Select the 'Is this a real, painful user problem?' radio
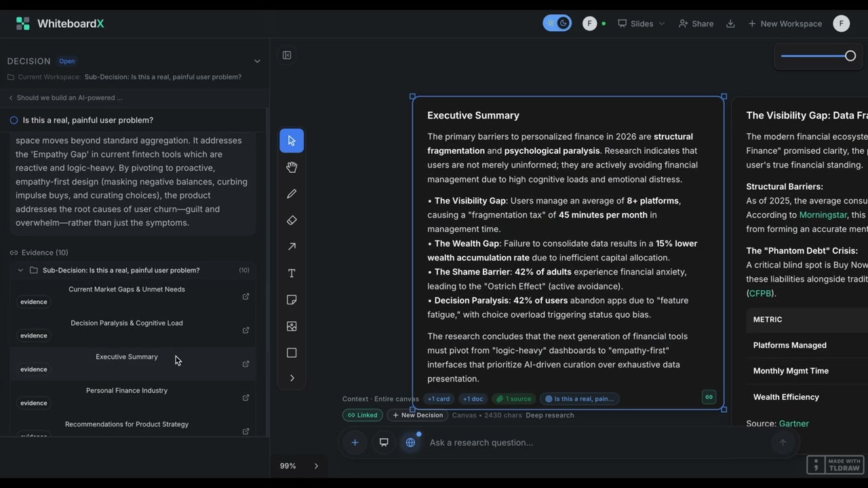The image size is (868, 488). pos(14,120)
